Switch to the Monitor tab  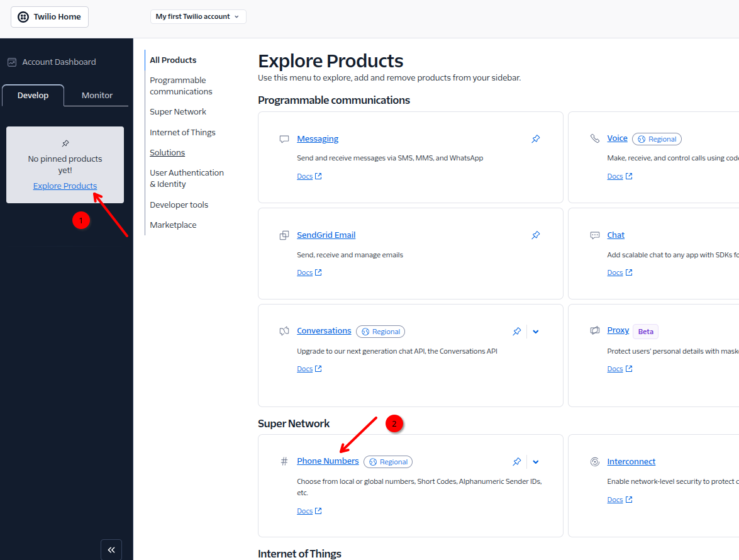(x=96, y=95)
